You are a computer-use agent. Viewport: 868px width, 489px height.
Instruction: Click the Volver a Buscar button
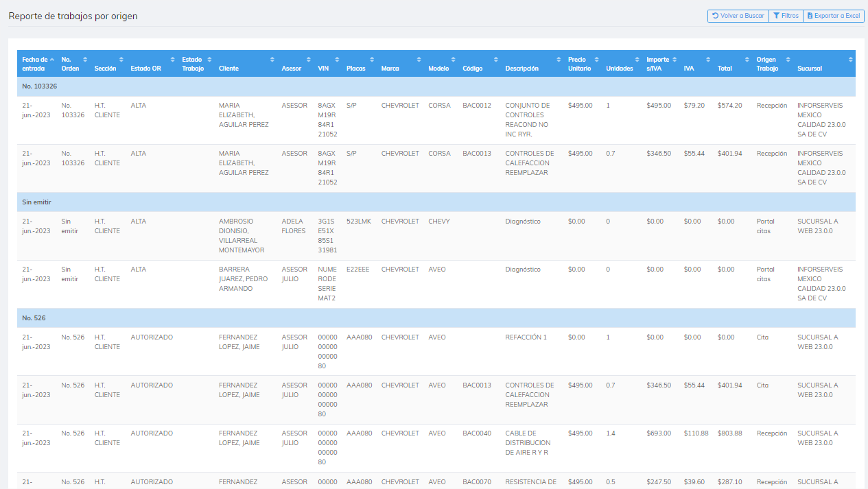pyautogui.click(x=738, y=16)
